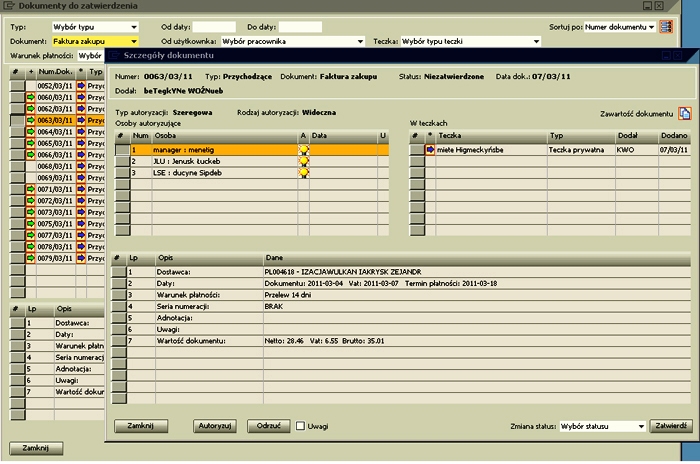The width and height of the screenshot is (700, 464).
Task: Select row marker of document 0052/03/11
Action: pyautogui.click(x=17, y=86)
